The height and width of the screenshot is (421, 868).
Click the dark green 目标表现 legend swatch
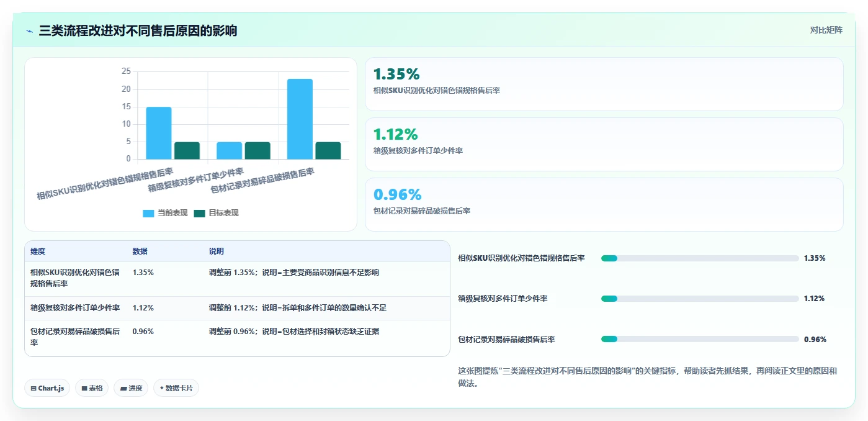click(199, 213)
